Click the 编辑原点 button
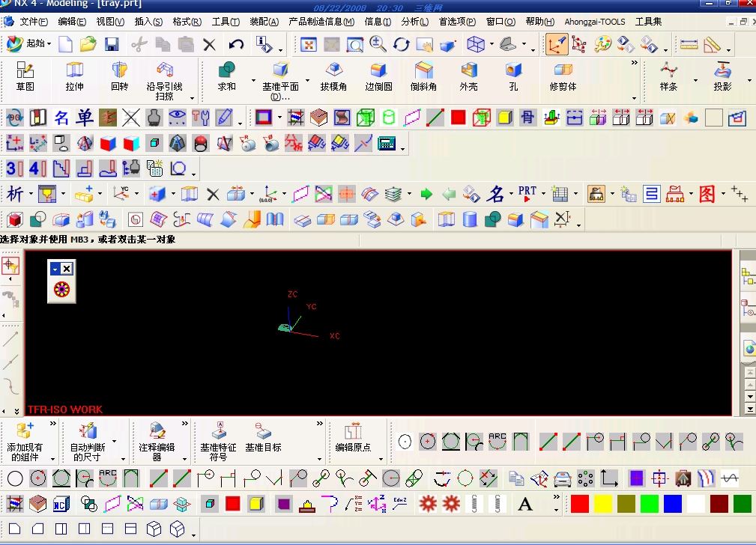The width and height of the screenshot is (756, 545). click(353, 438)
